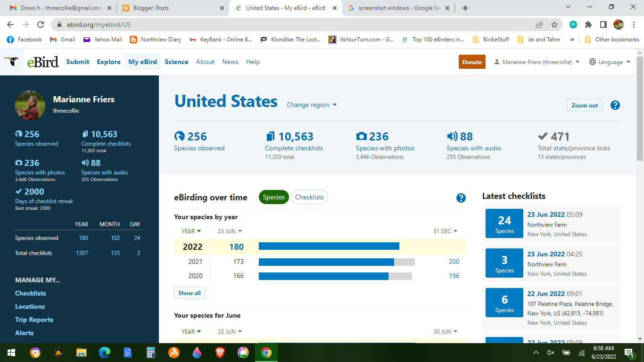The width and height of the screenshot is (644, 362).
Task: Open a new Chrome tab with plus icon
Action: tap(465, 8)
